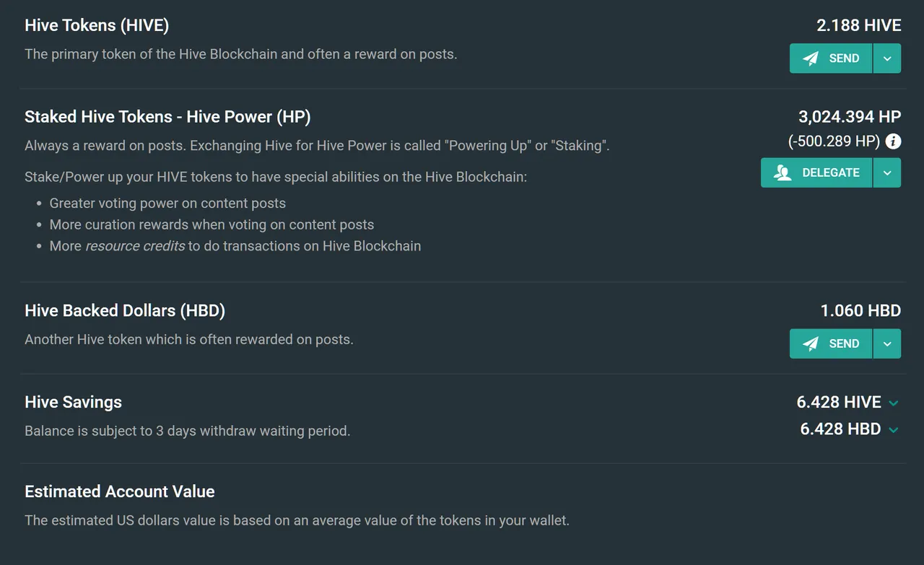924x565 pixels.
Task: Click the DELEGATE button for Hive Power
Action: click(816, 172)
